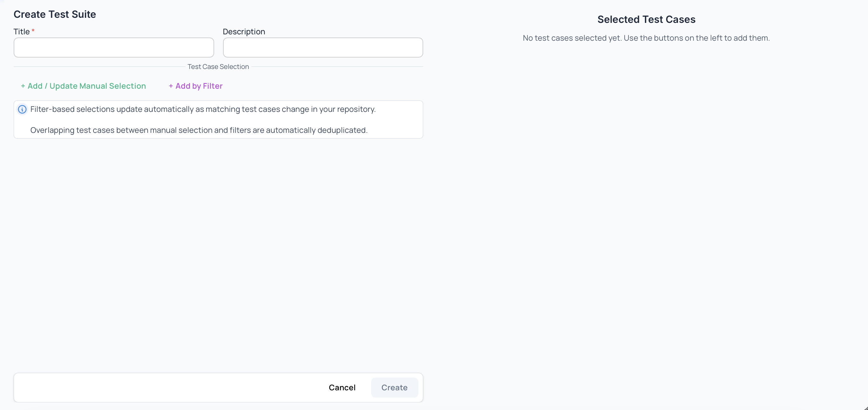The image size is (868, 410).
Task: Click the Selected Test Cases heading
Action: pyautogui.click(x=646, y=19)
